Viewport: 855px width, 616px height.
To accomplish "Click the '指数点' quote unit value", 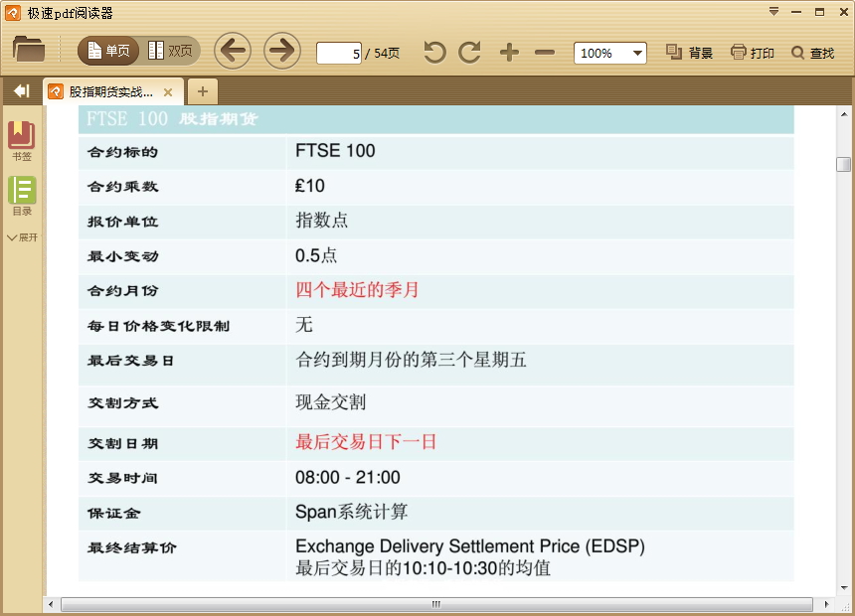I will tap(321, 221).
